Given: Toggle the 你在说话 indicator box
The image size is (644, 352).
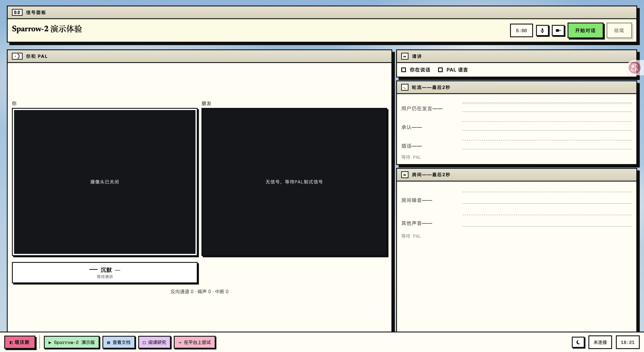Looking at the screenshot, I should click(404, 70).
